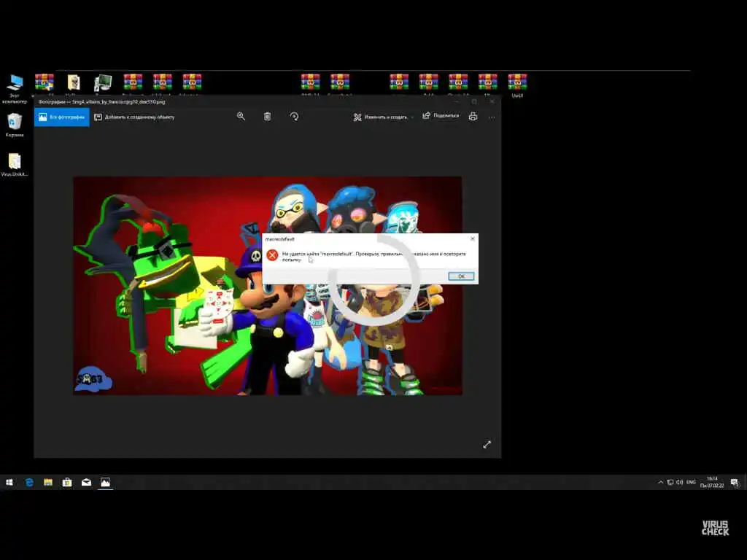The width and height of the screenshot is (747, 560).
Task: Click the Photos app taskbar icon
Action: click(x=105, y=483)
